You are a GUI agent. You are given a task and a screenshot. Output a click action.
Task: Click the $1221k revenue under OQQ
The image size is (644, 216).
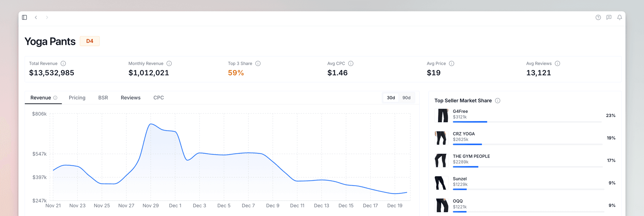click(x=460, y=207)
